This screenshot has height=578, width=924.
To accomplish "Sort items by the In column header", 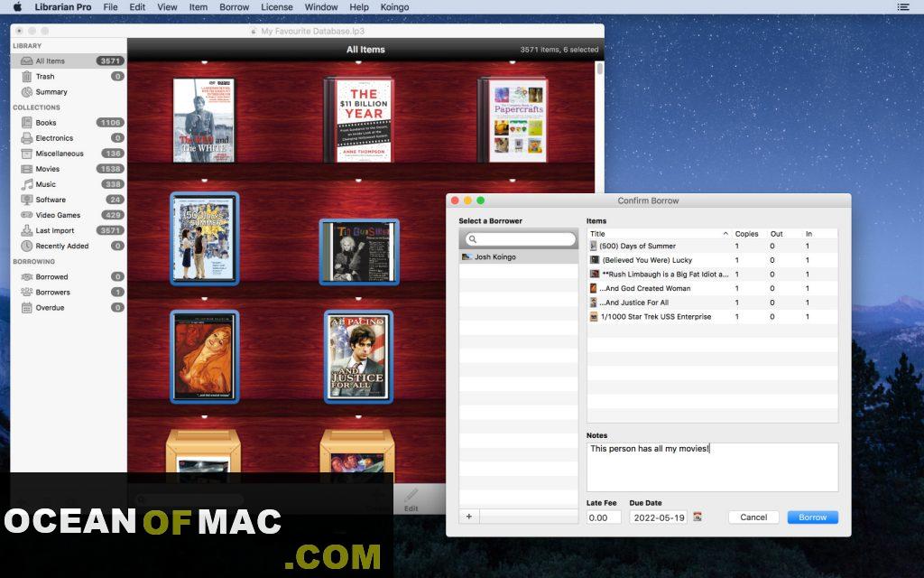I will pyautogui.click(x=809, y=234).
